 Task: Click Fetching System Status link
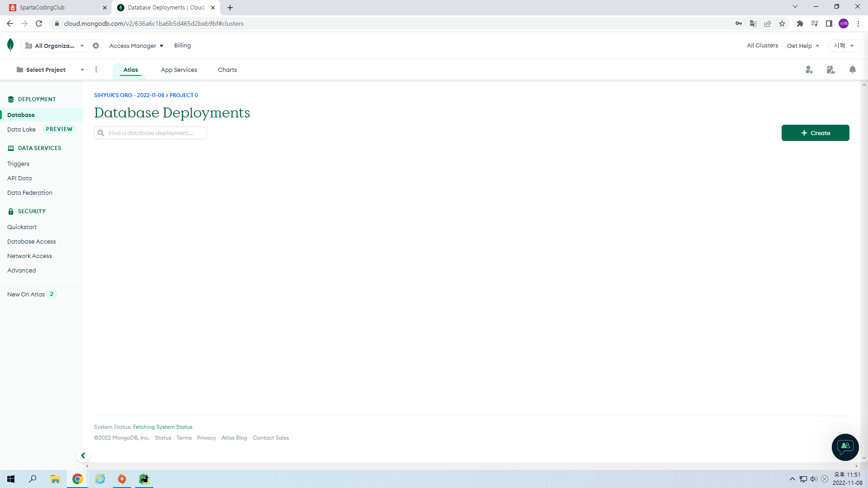tap(163, 427)
